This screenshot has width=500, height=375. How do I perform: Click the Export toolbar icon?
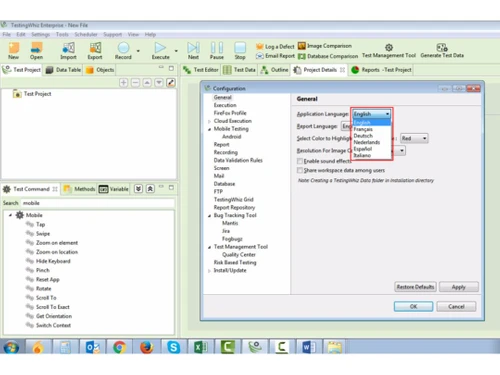[x=95, y=51]
